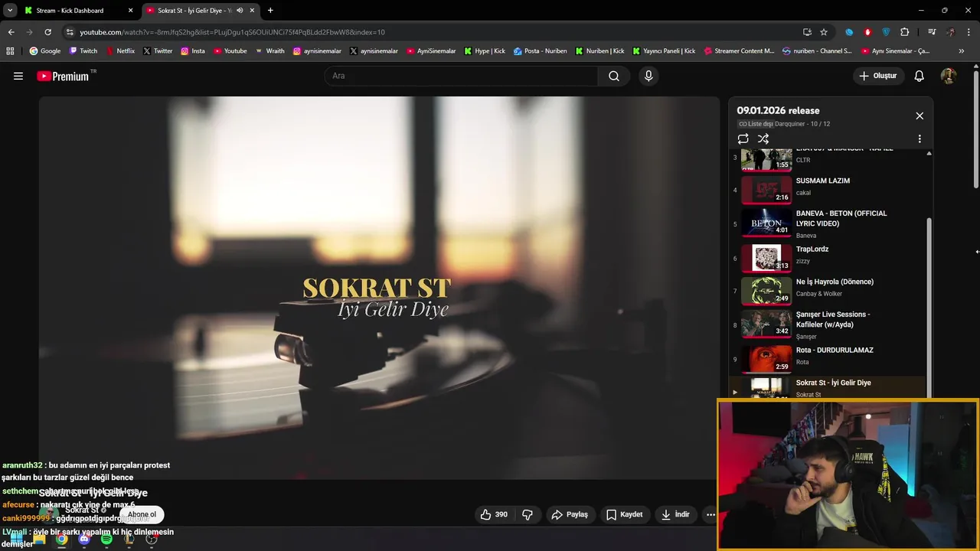Image resolution: width=980 pixels, height=551 pixels.
Task: Click the Abone ol subscribe button
Action: [142, 514]
